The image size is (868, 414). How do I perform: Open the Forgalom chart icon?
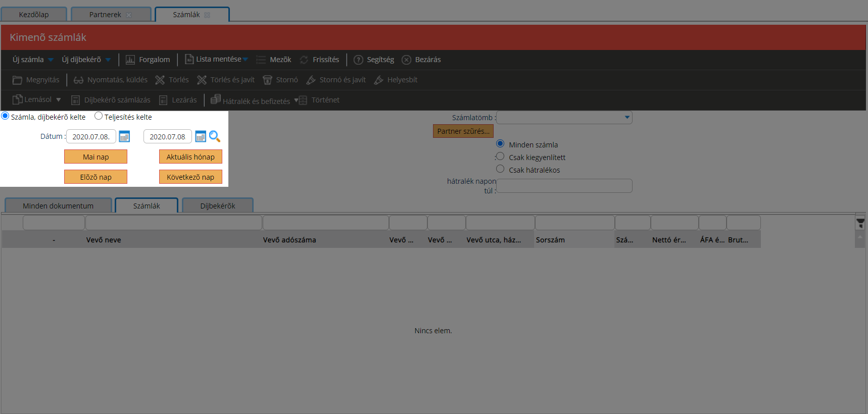130,60
